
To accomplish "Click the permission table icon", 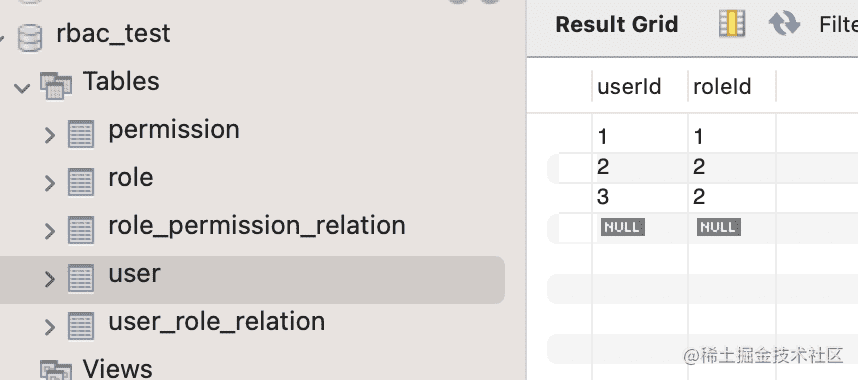I will click(81, 134).
